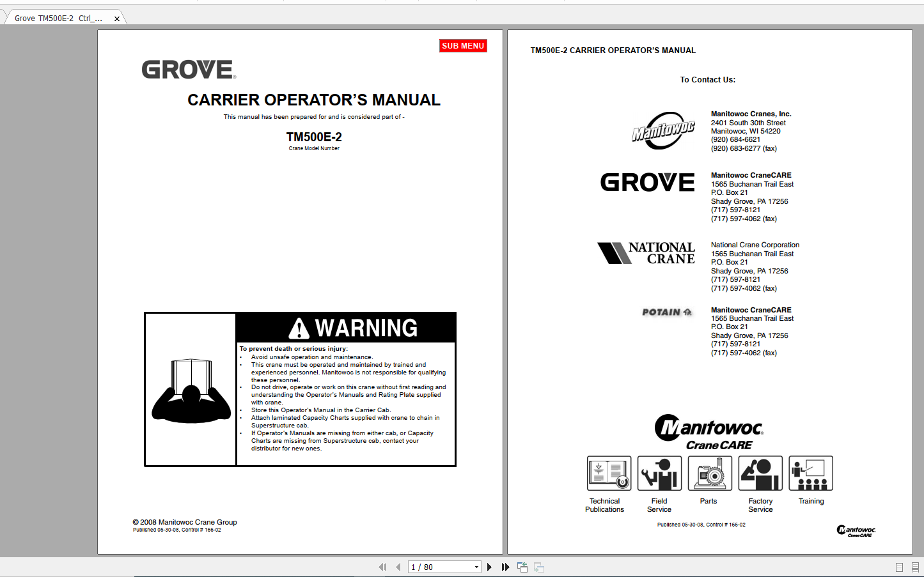The width and height of the screenshot is (924, 577).
Task: Click the GROVE logo on contact page
Action: [x=647, y=183]
